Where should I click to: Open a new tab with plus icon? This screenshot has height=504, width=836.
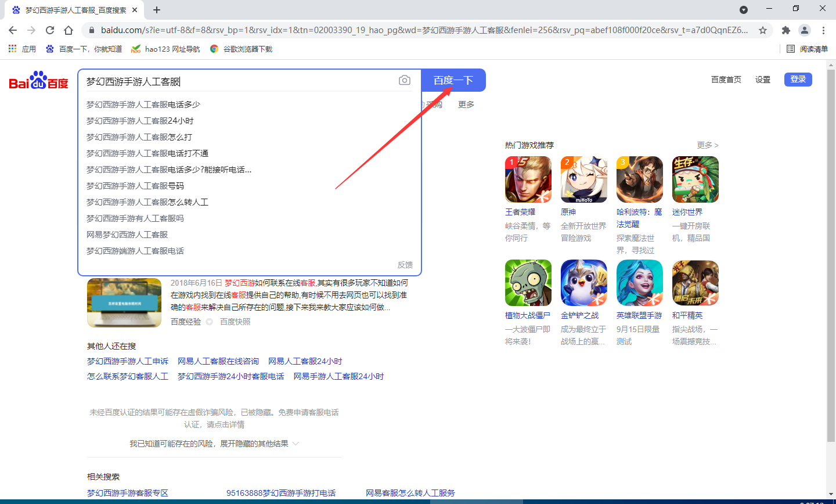[x=157, y=10]
